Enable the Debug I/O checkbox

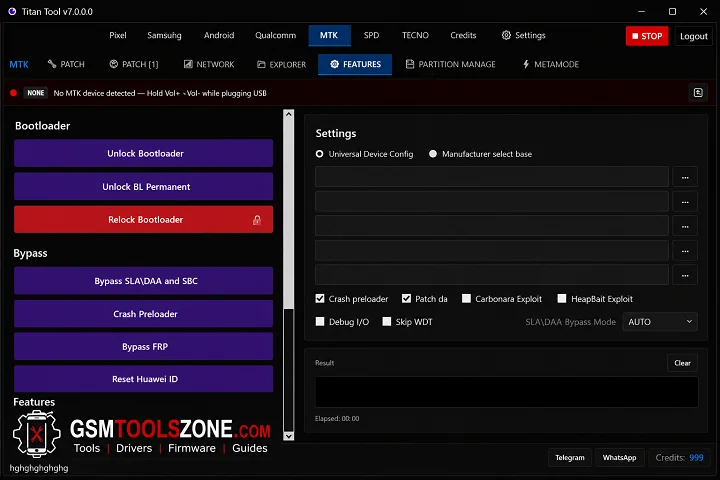click(320, 322)
